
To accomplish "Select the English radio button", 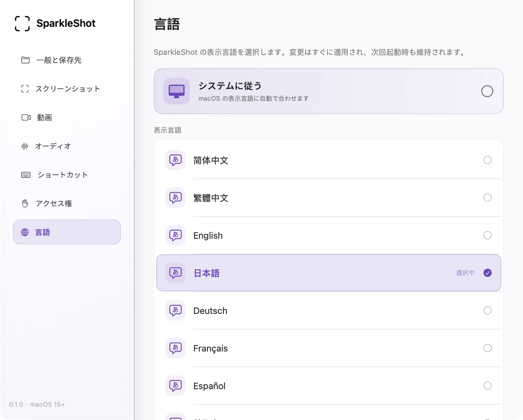I will tap(487, 235).
